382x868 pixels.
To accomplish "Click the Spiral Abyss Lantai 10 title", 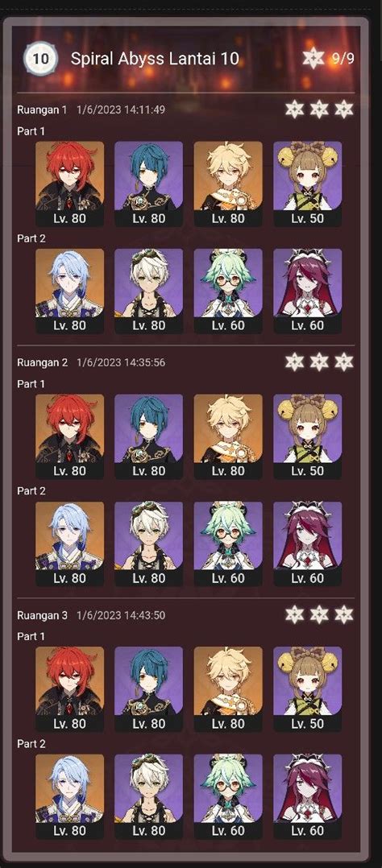I will [x=155, y=59].
